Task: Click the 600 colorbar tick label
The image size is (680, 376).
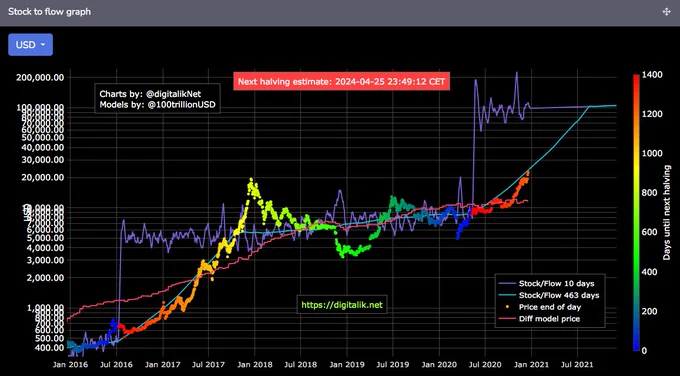Action: tap(650, 232)
